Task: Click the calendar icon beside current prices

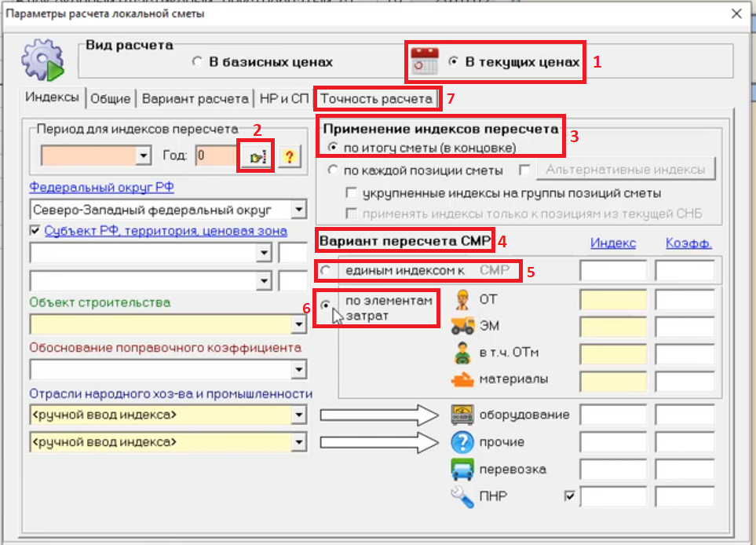Action: (x=425, y=61)
